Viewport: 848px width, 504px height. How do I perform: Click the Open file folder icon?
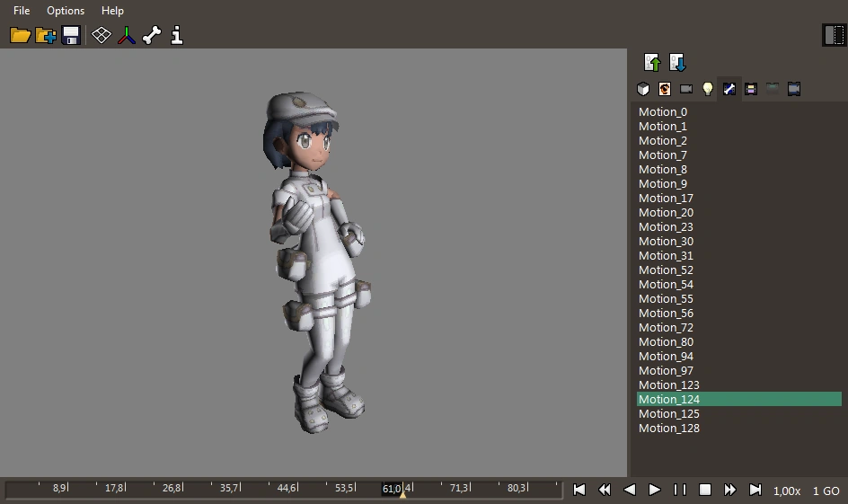click(20, 35)
